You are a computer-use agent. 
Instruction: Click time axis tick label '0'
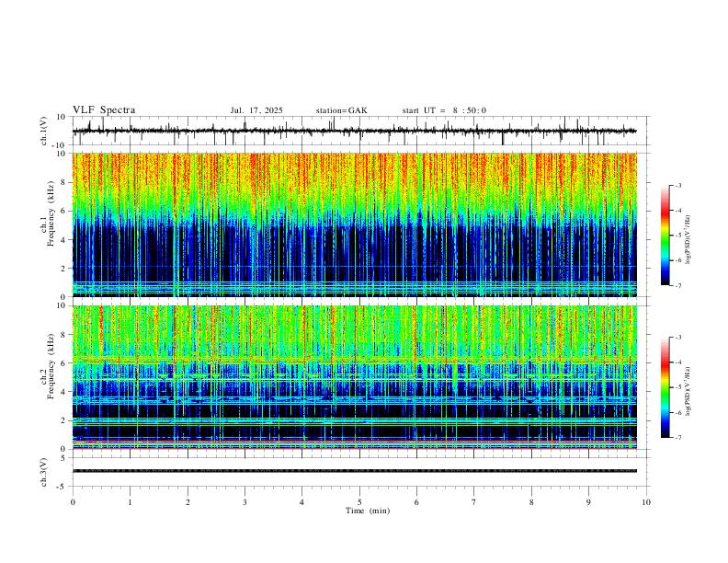pyautogui.click(x=73, y=502)
